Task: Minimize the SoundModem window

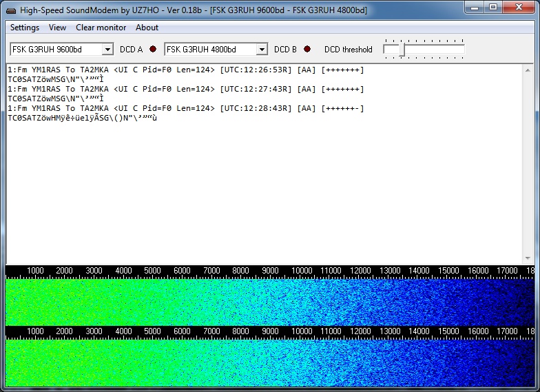Action: 475,7
